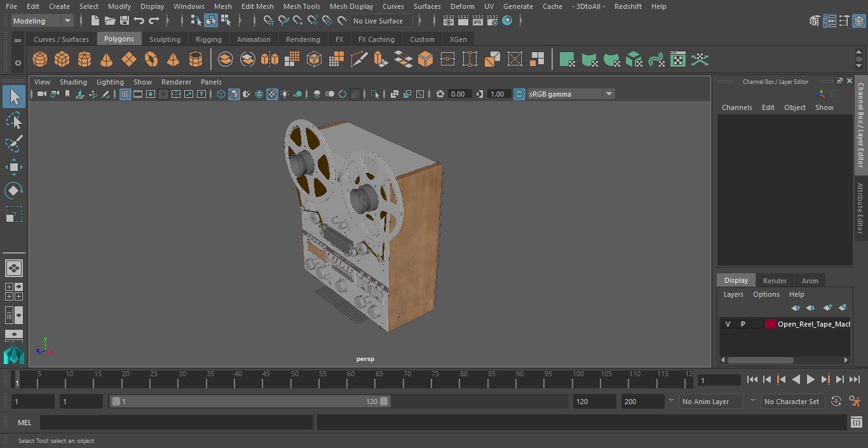Toggle layer visibility V box
Screen dimensions: 868x448
coord(728,324)
